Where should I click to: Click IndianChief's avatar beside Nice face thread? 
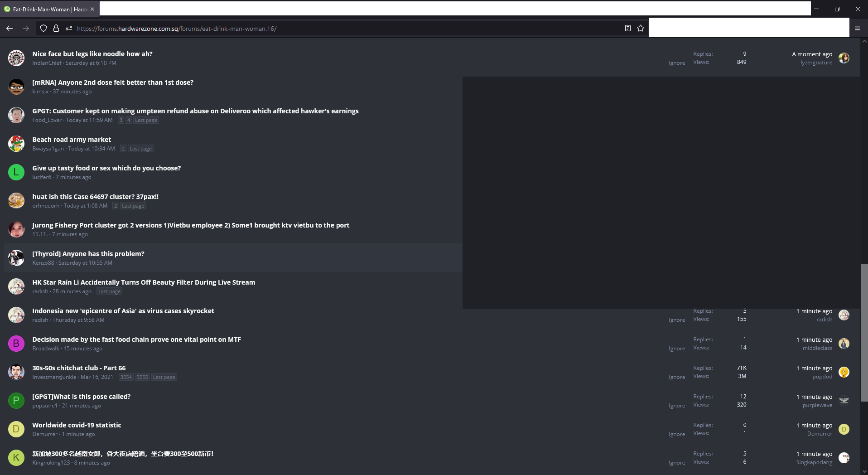[16, 58]
